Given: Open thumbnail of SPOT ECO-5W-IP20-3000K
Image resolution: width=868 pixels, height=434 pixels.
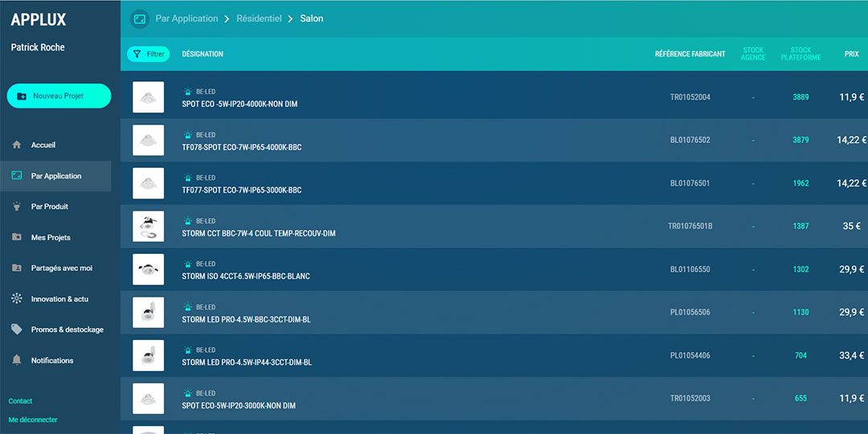Looking at the screenshot, I should pos(149,399).
